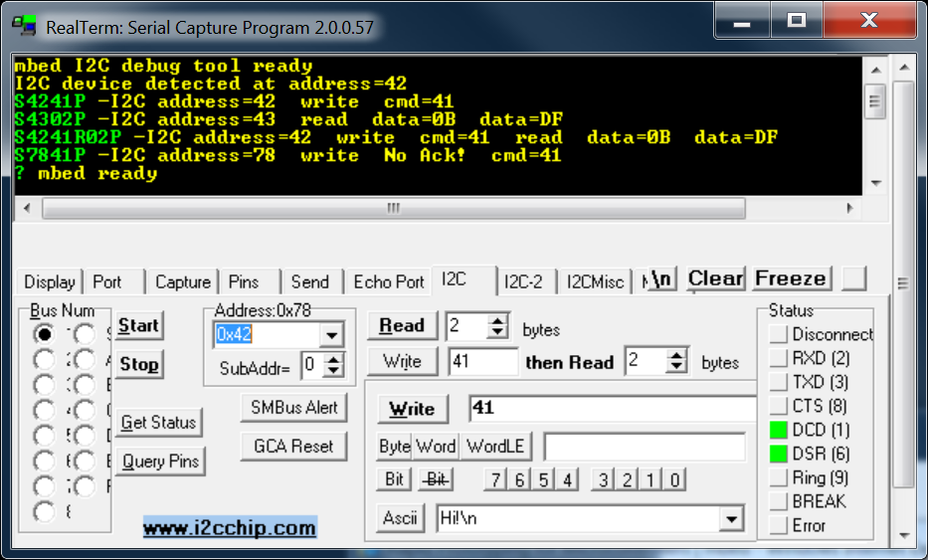The image size is (928, 560).
Task: Click the green DCD status indicator
Action: tap(778, 431)
